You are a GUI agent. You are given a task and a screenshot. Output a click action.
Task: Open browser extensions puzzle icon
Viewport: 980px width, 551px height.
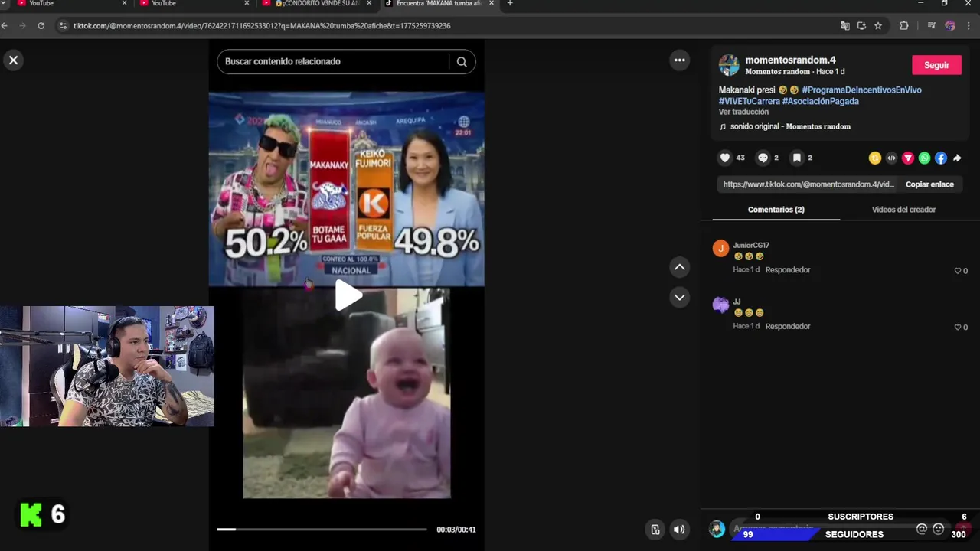coord(903,26)
